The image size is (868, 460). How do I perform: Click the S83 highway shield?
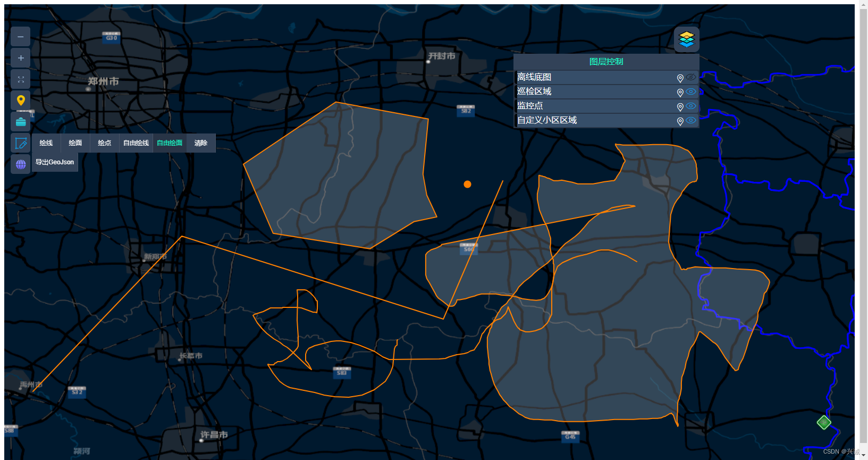(342, 372)
